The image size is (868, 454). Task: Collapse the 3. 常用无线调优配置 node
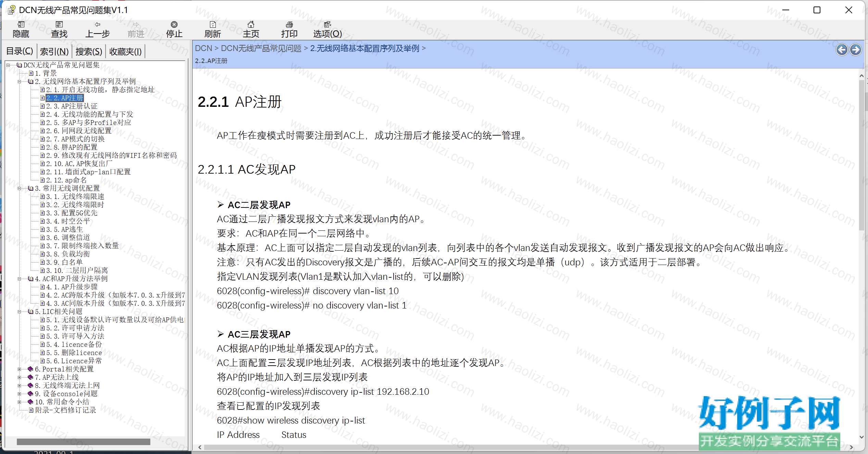click(20, 188)
